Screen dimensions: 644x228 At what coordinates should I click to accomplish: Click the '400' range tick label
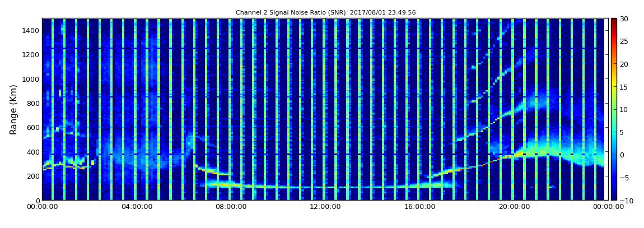point(33,152)
